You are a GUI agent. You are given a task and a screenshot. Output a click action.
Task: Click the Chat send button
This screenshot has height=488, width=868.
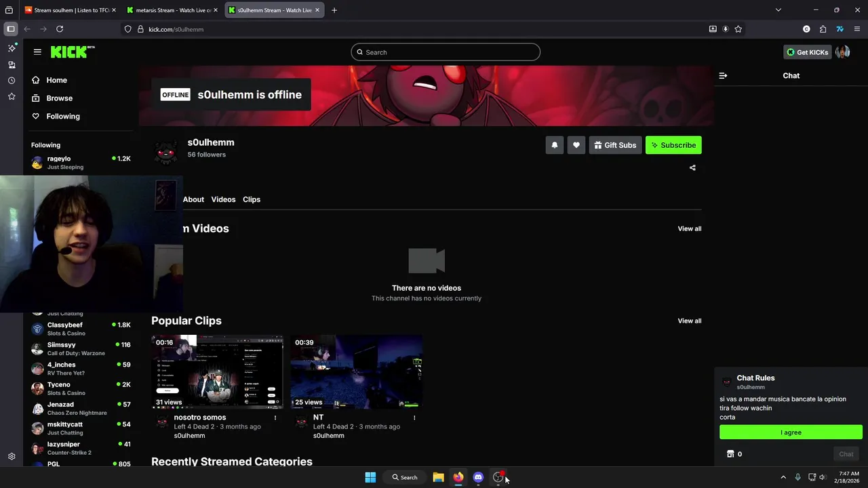coord(846,454)
